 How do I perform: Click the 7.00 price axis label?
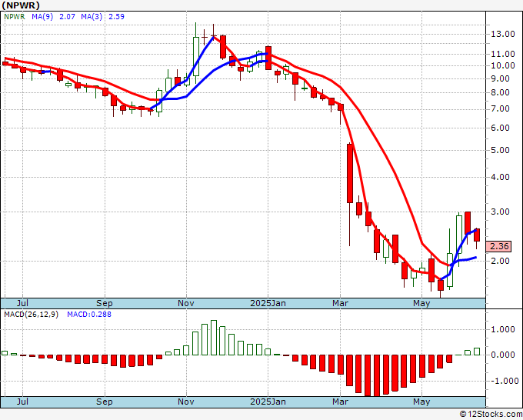click(x=500, y=108)
